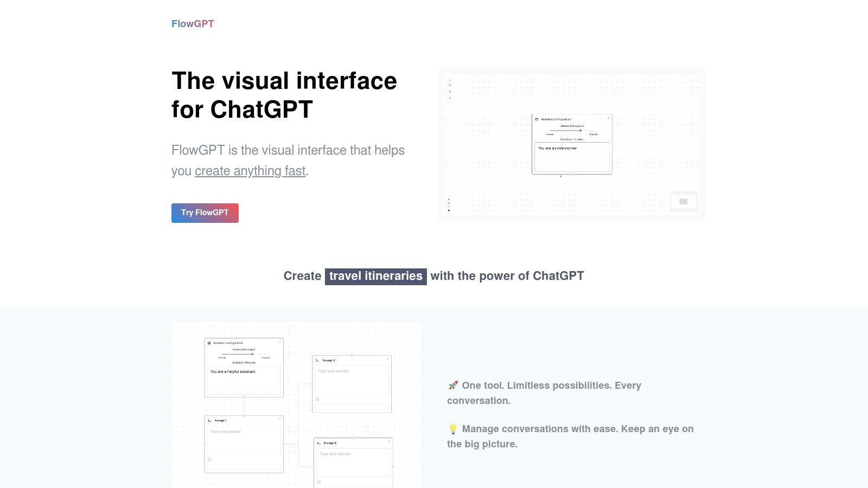868x488 pixels.
Task: Focus the Prompt 1 text area
Action: click(244, 440)
